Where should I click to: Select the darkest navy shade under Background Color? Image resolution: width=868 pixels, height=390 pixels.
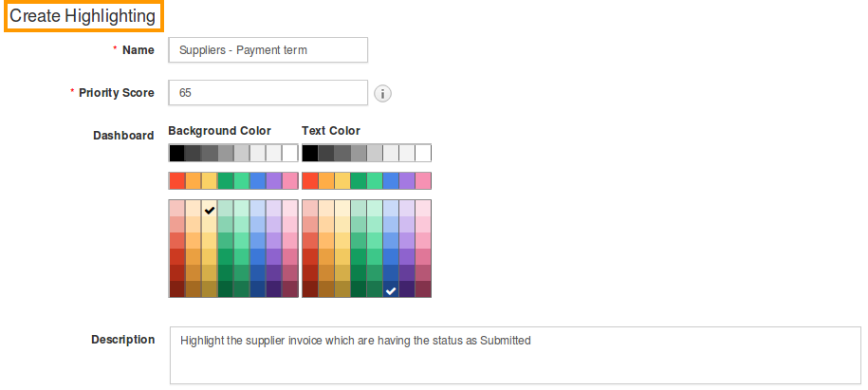[257, 289]
